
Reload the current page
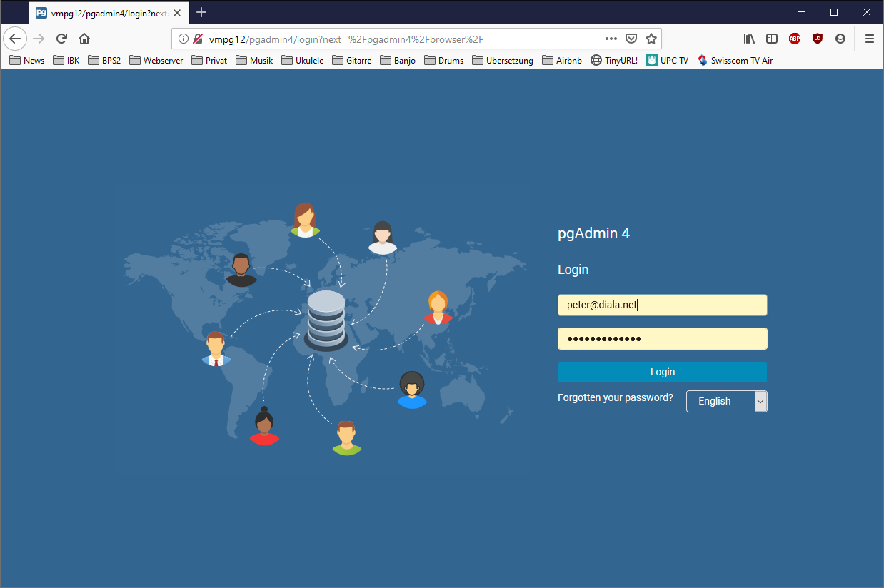(62, 39)
